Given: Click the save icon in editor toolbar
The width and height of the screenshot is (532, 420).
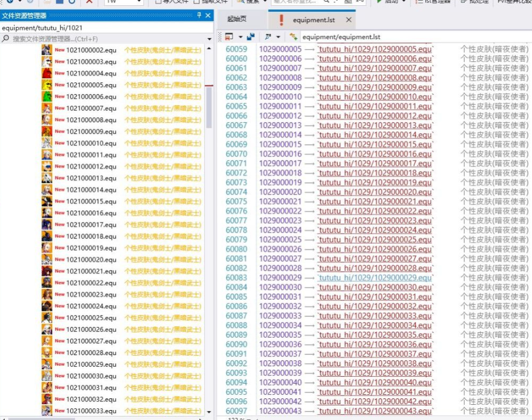Looking at the screenshot, I should tap(228, 37).
